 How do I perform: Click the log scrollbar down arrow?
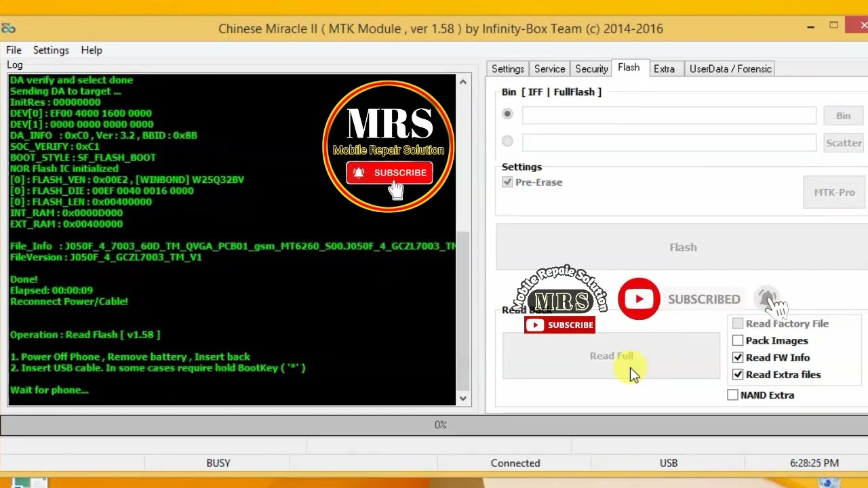tap(463, 399)
